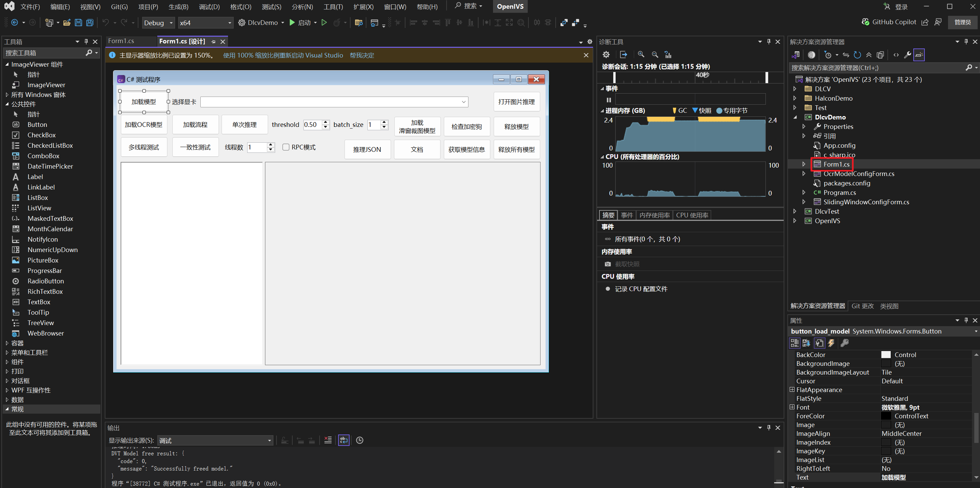980x488 pixels.
Task: Toggle the RPC模式 checkbox
Action: tap(286, 147)
